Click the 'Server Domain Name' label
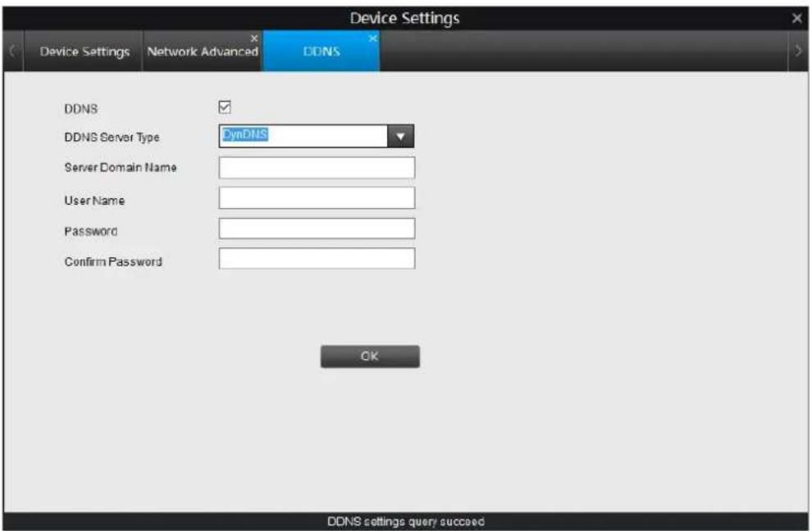The height and width of the screenshot is (531, 812). (121, 167)
